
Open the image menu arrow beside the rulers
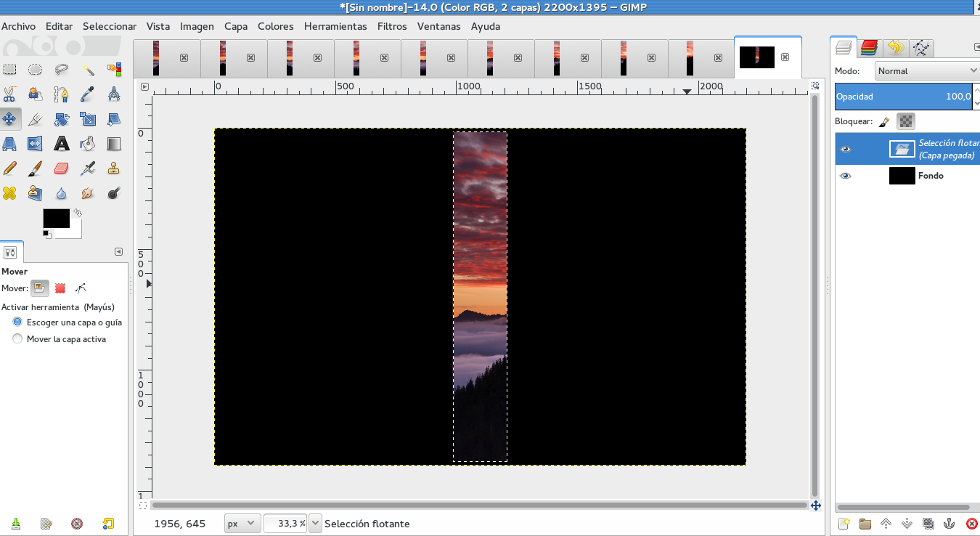[144, 86]
